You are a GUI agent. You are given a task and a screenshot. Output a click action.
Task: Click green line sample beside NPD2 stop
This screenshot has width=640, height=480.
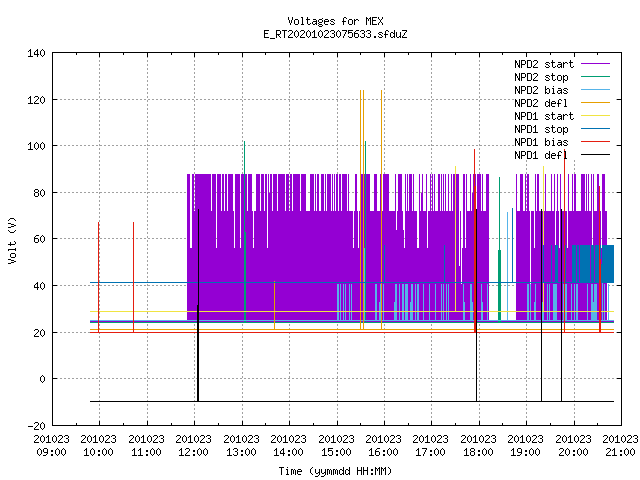point(595,76)
